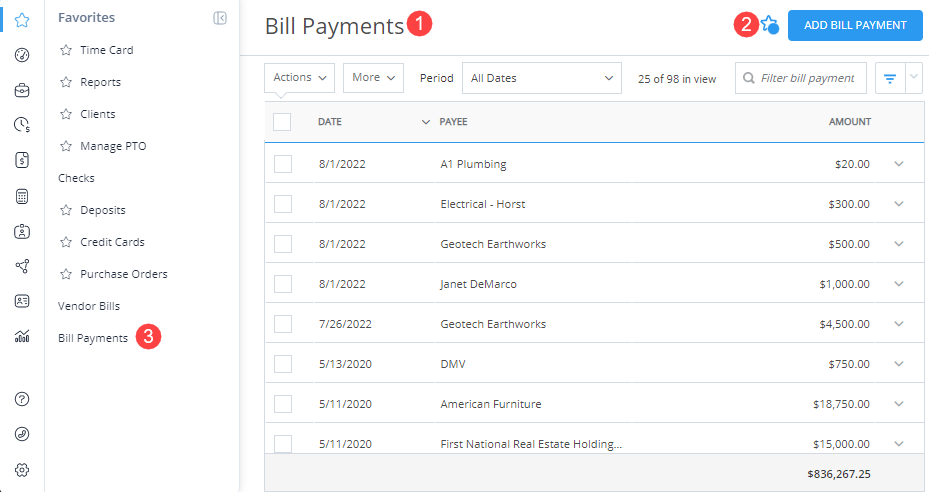Open the Settings gear icon
929x492 pixels.
pos(22,470)
